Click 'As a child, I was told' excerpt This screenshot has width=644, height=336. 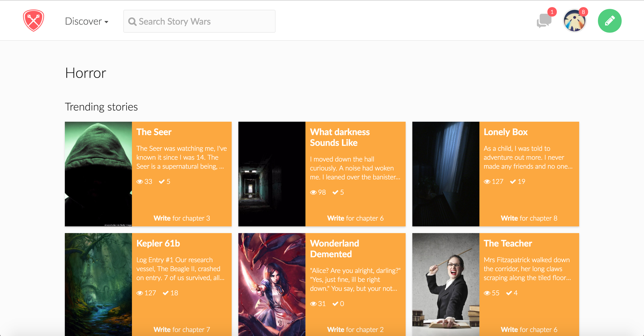tap(528, 157)
